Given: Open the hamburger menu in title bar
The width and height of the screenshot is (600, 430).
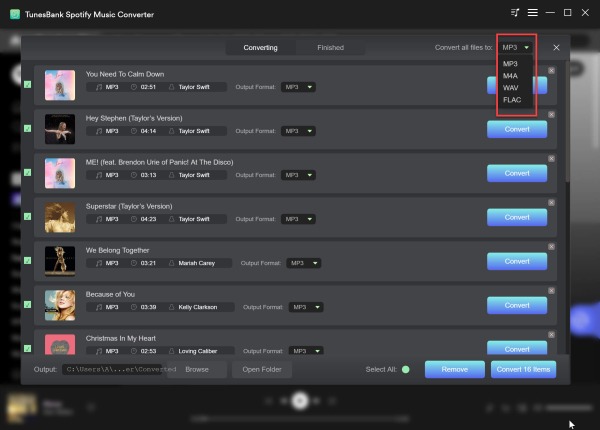Looking at the screenshot, I should tap(533, 13).
